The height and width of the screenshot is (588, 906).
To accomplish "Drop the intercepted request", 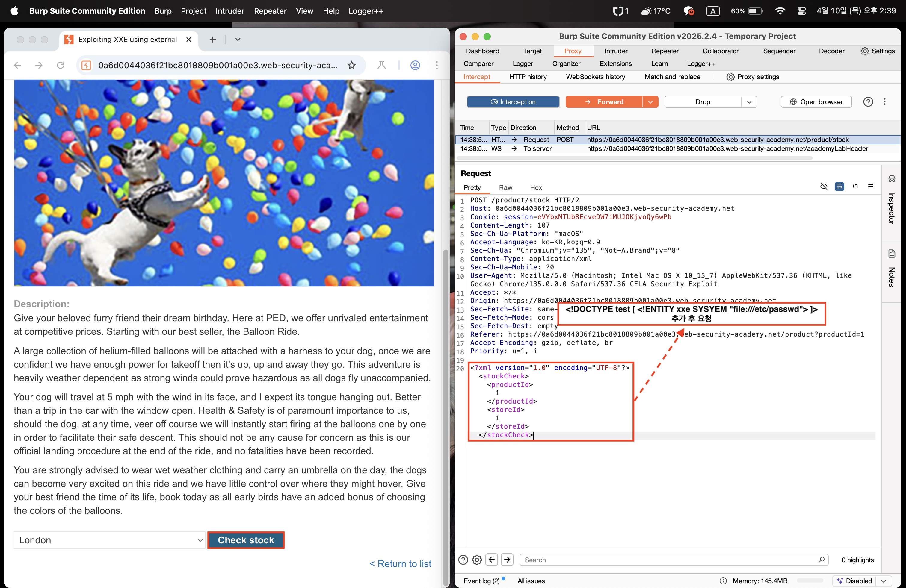I will pos(703,102).
